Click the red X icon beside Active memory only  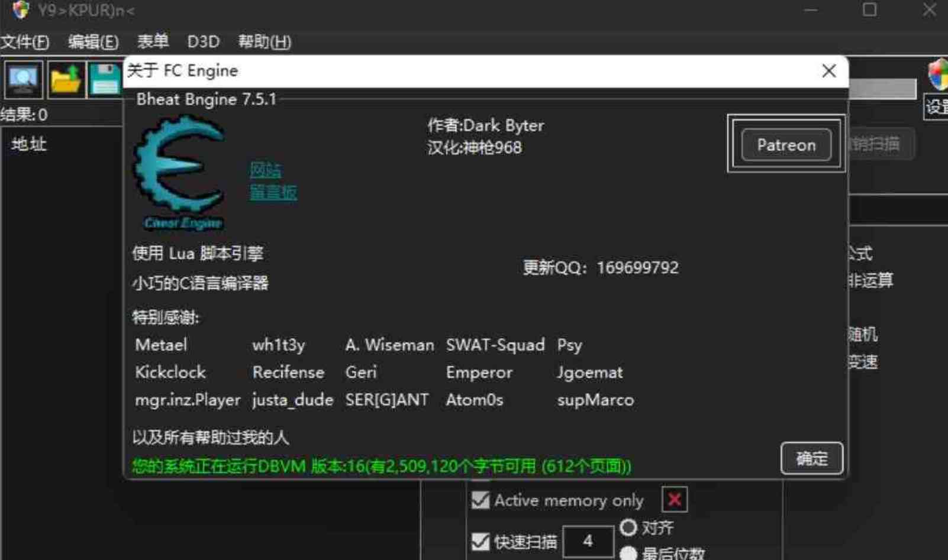tap(674, 500)
